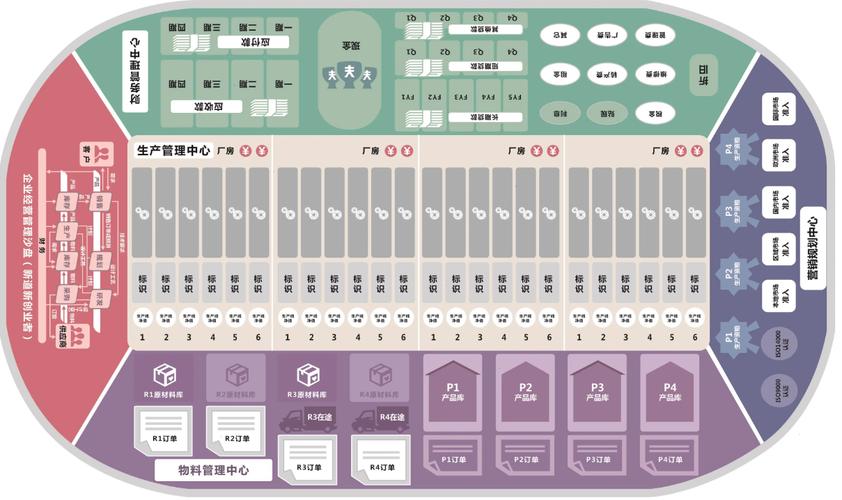842x500 pixels.
Task: Click the 短期贷款 label bar
Action: click(x=485, y=67)
